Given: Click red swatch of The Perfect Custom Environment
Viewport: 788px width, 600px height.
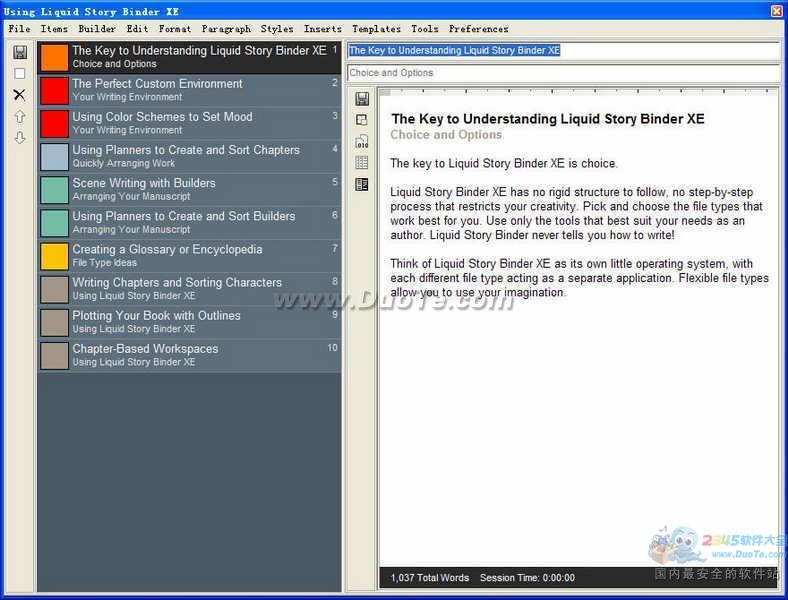Looking at the screenshot, I should point(54,90).
